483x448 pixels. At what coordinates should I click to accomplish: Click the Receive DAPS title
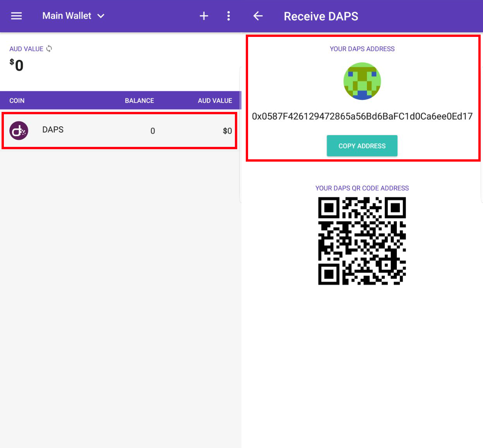tap(321, 16)
